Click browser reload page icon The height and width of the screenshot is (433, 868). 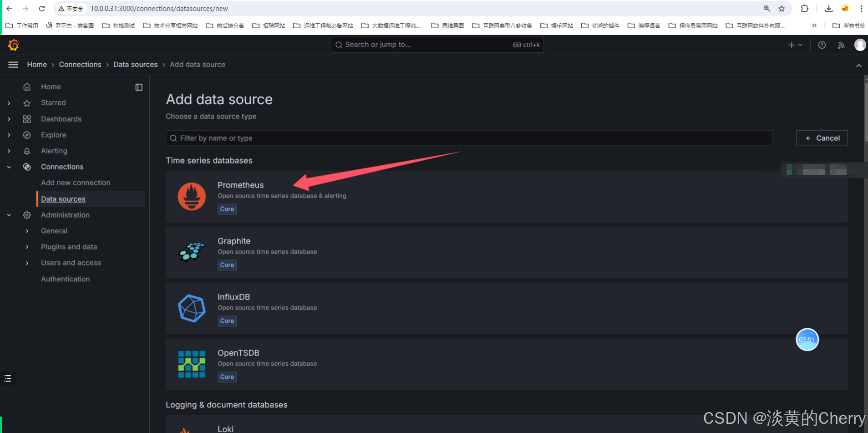click(x=41, y=9)
